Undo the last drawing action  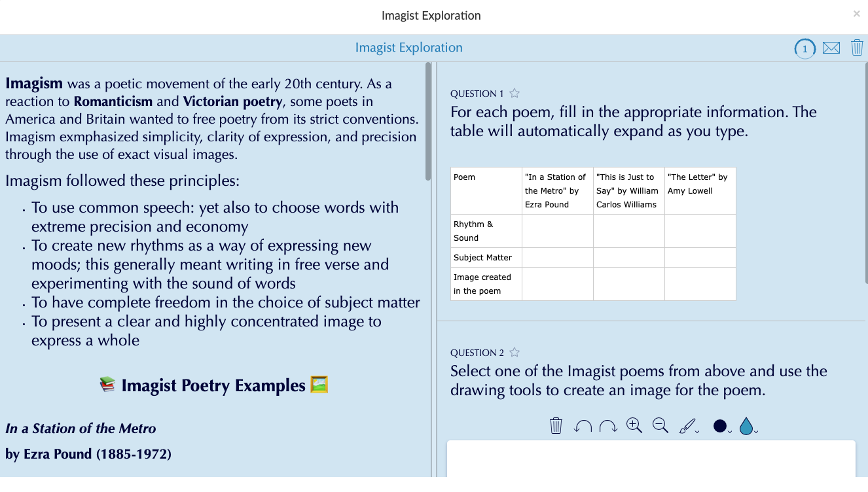(x=582, y=425)
